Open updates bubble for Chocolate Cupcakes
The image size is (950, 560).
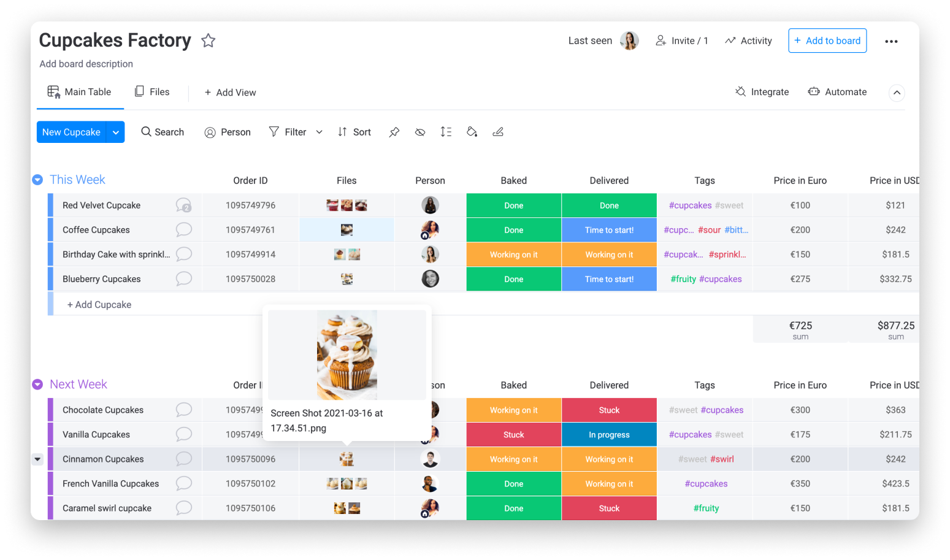tap(184, 410)
